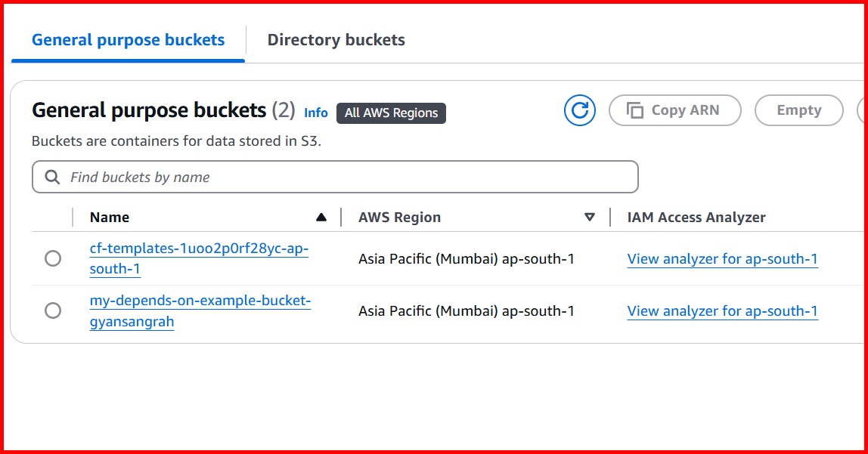Click the All AWS Regions badge

pos(391,113)
